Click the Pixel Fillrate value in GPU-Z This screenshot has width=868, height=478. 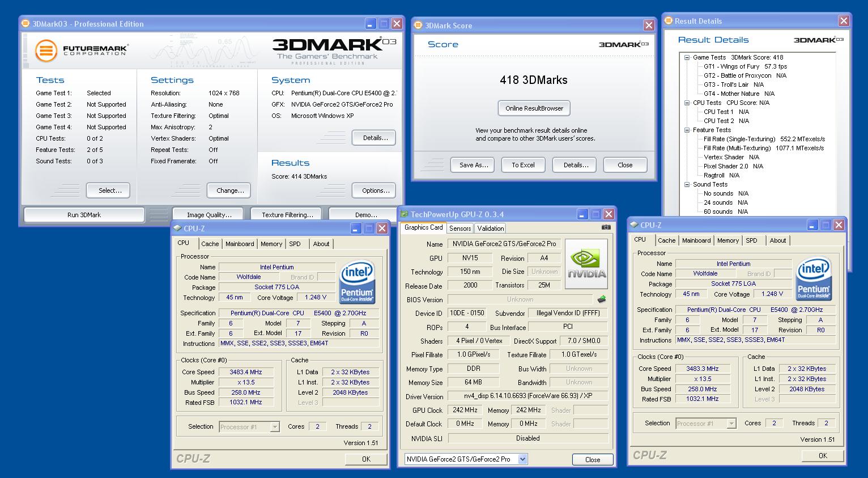[x=474, y=354]
